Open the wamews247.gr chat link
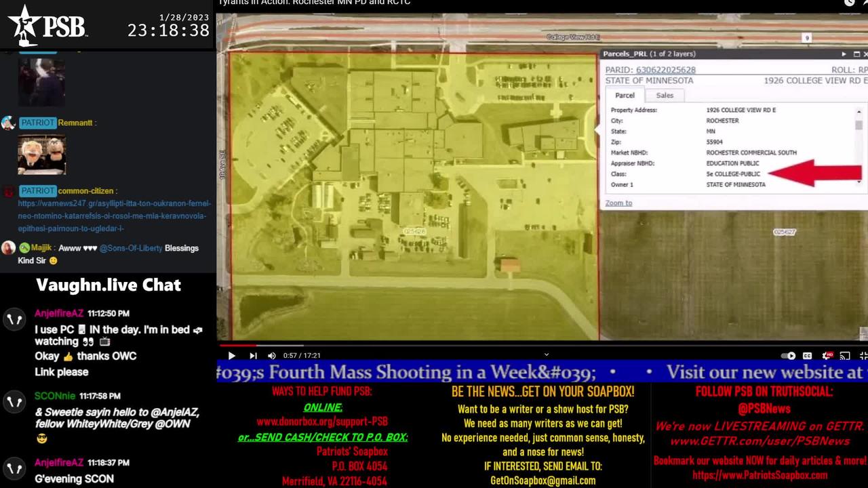This screenshot has width=868, height=488. 115,216
